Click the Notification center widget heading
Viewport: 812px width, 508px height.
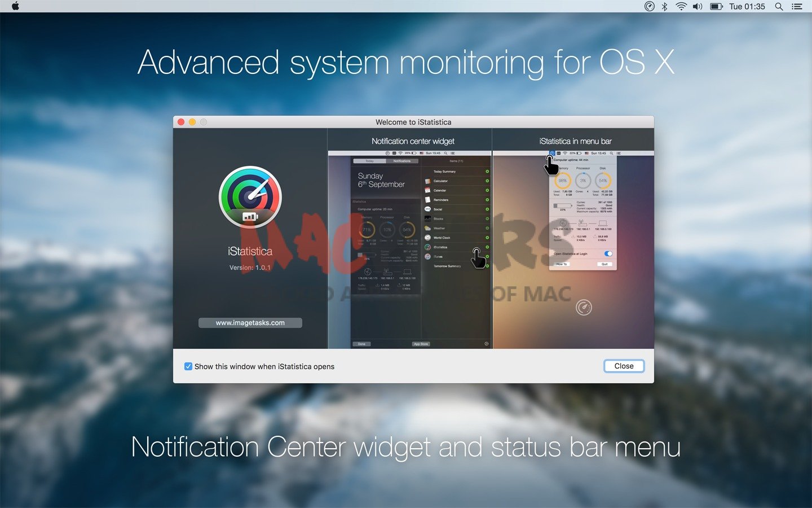[x=413, y=141]
